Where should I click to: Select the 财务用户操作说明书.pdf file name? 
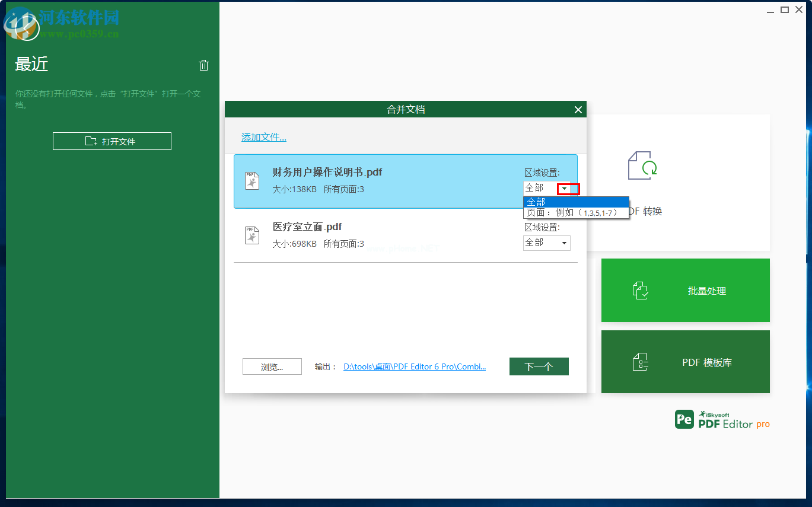[327, 173]
